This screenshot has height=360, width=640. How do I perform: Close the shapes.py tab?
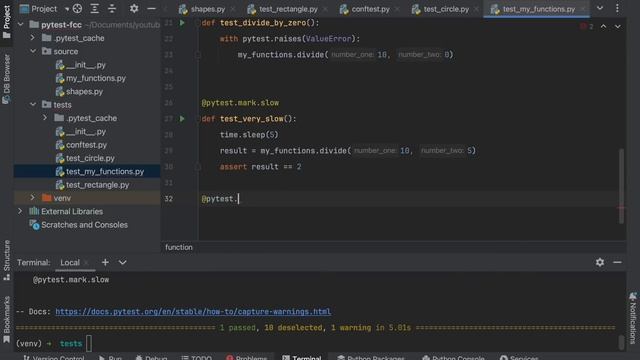click(x=233, y=9)
